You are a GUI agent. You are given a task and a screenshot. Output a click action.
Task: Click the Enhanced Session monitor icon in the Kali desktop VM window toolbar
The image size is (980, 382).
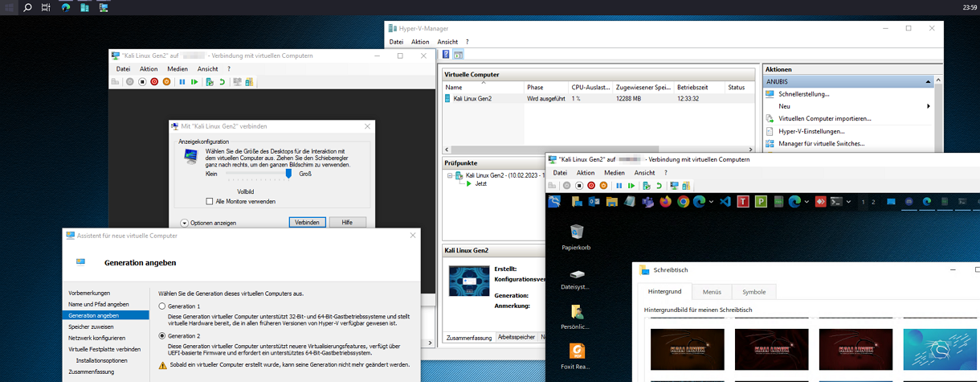(x=674, y=186)
